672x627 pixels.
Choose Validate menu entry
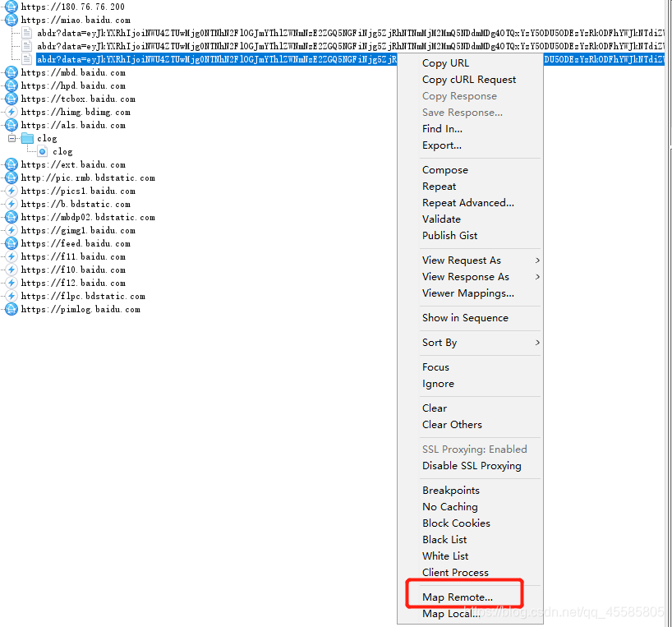pos(441,219)
